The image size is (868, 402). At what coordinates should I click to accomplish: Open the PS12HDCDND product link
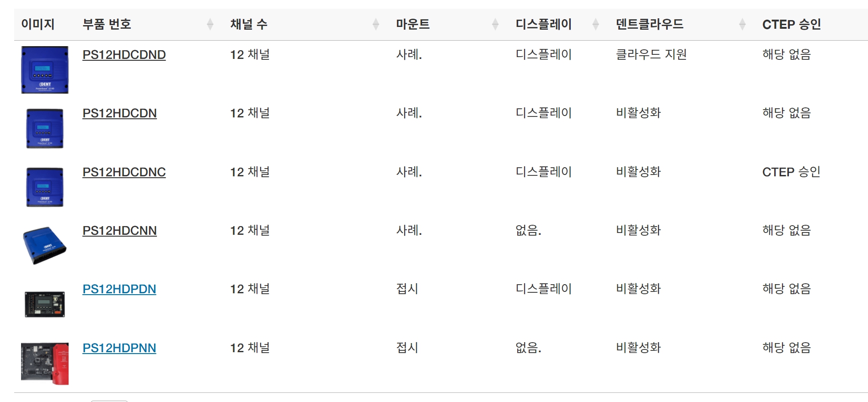(x=124, y=55)
